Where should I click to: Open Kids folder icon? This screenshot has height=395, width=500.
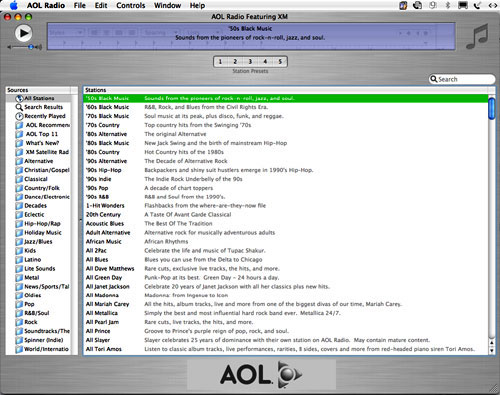point(19,251)
